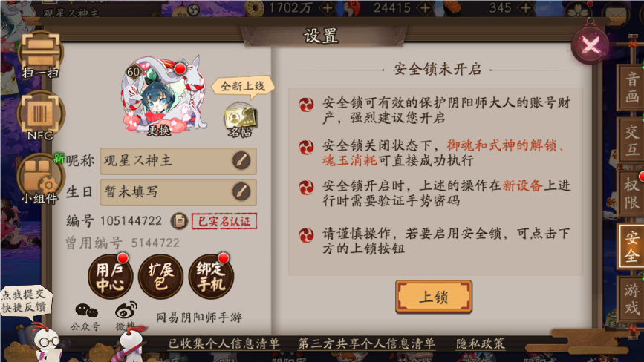The width and height of the screenshot is (644, 362).
Task: Open the 扫一扫 scan icon
Action: tap(40, 55)
